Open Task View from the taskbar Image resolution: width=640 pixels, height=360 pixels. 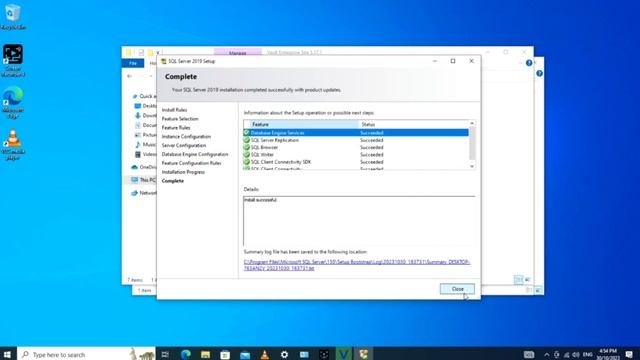coord(165,354)
